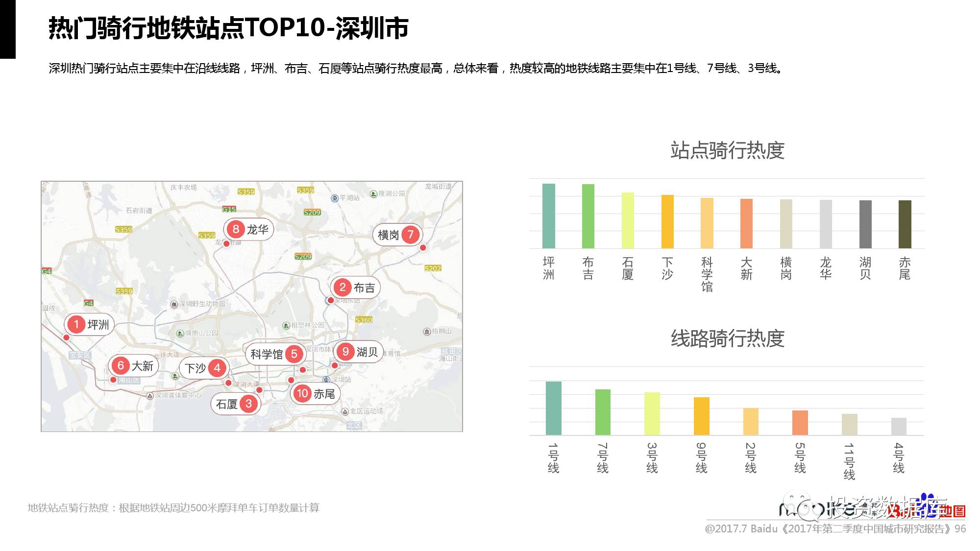This screenshot has width=980, height=551.
Task: Click the number 5 marker for 科学馆
Action: click(x=294, y=354)
